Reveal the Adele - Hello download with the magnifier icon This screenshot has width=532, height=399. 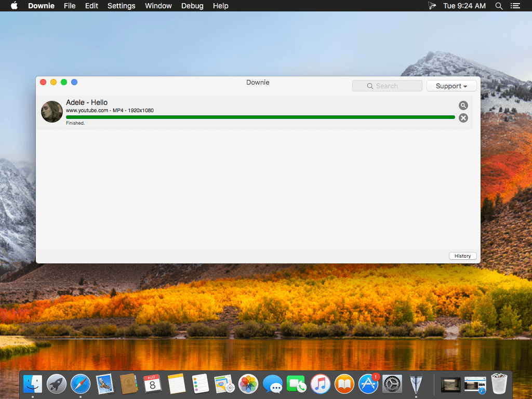click(x=463, y=105)
